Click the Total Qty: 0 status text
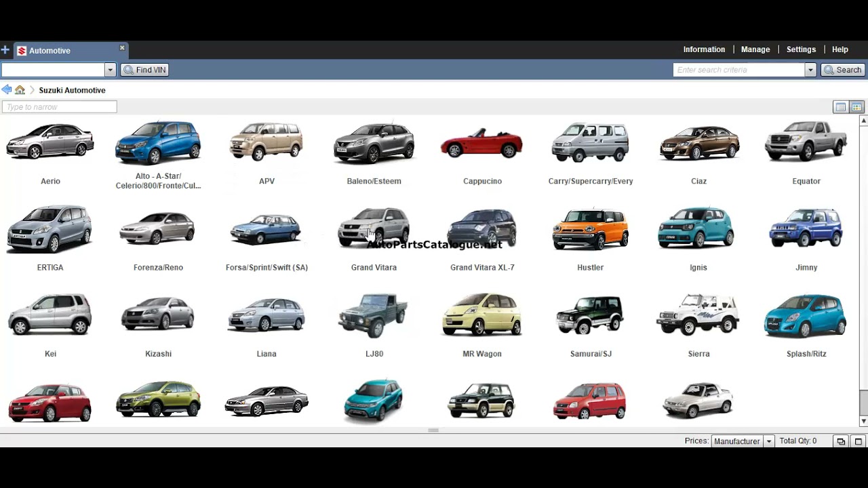 (x=798, y=441)
